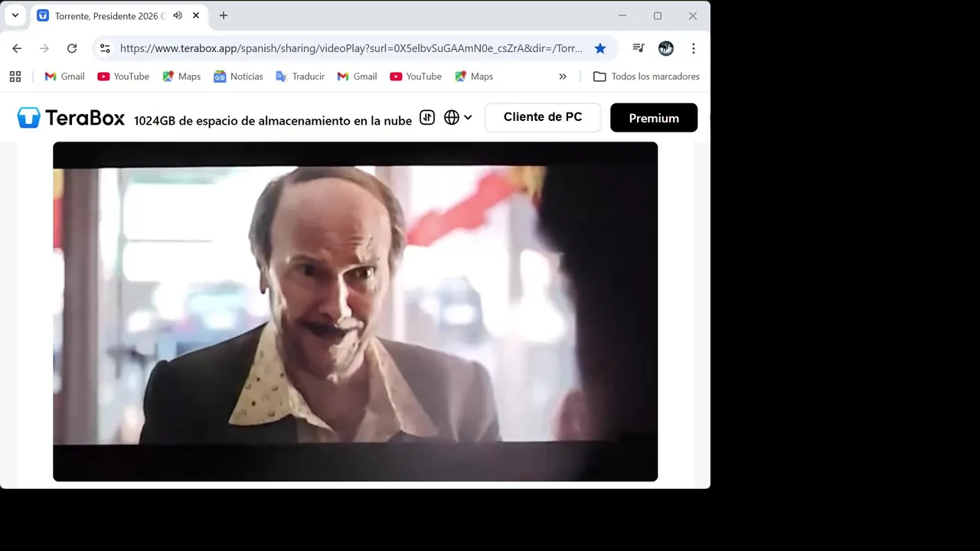980x551 pixels.
Task: Open the tab search dropdown arrow
Action: pos(15,15)
